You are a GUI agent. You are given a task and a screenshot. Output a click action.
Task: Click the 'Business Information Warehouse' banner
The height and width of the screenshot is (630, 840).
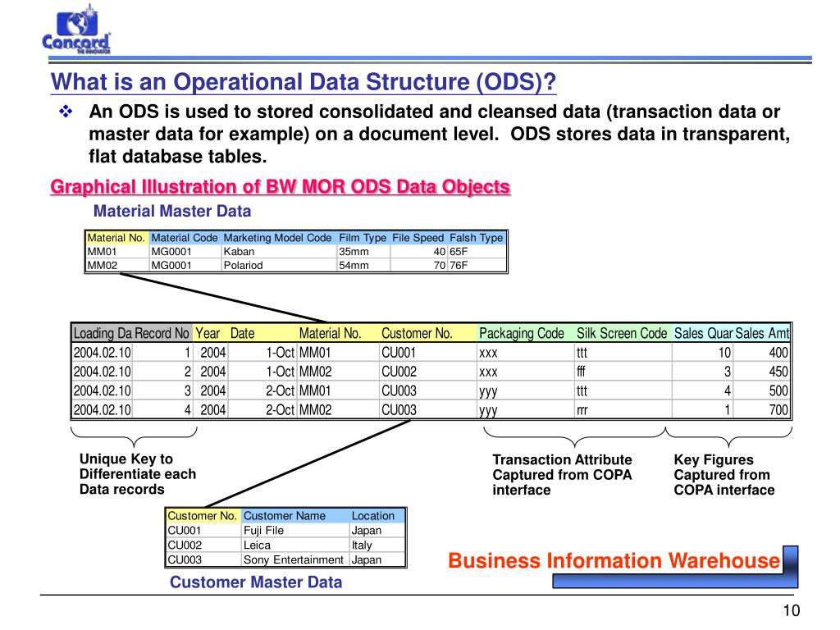(614, 561)
